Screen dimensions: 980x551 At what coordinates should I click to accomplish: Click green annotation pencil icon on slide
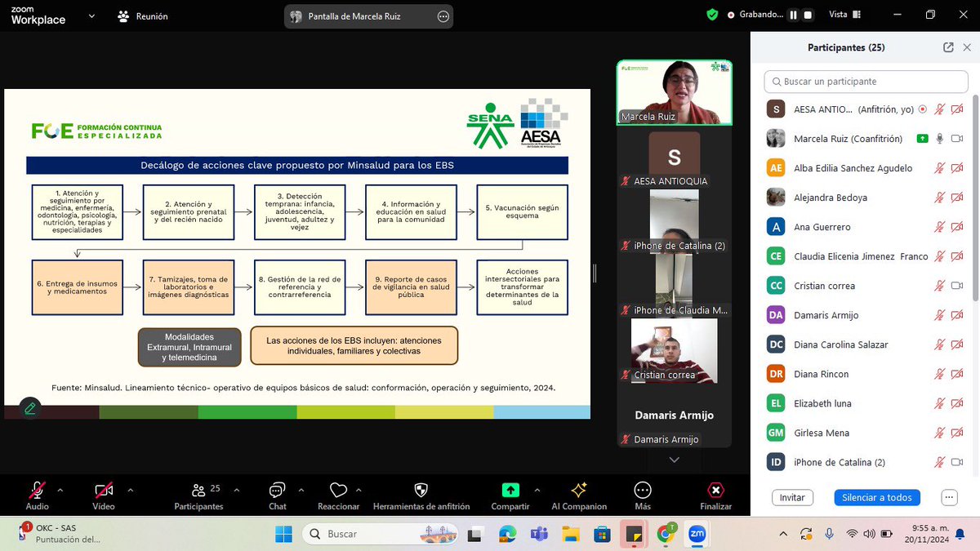coord(29,407)
